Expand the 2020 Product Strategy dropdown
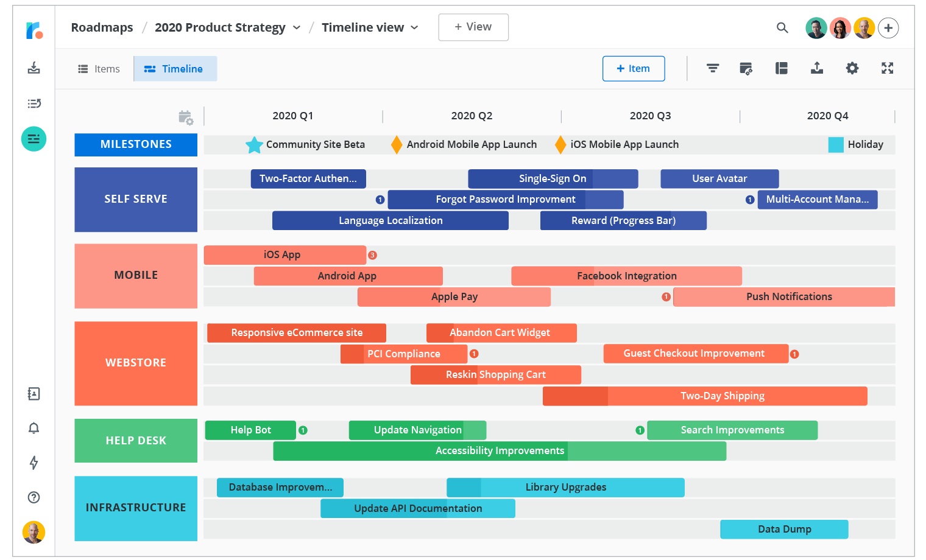 pyautogui.click(x=297, y=27)
